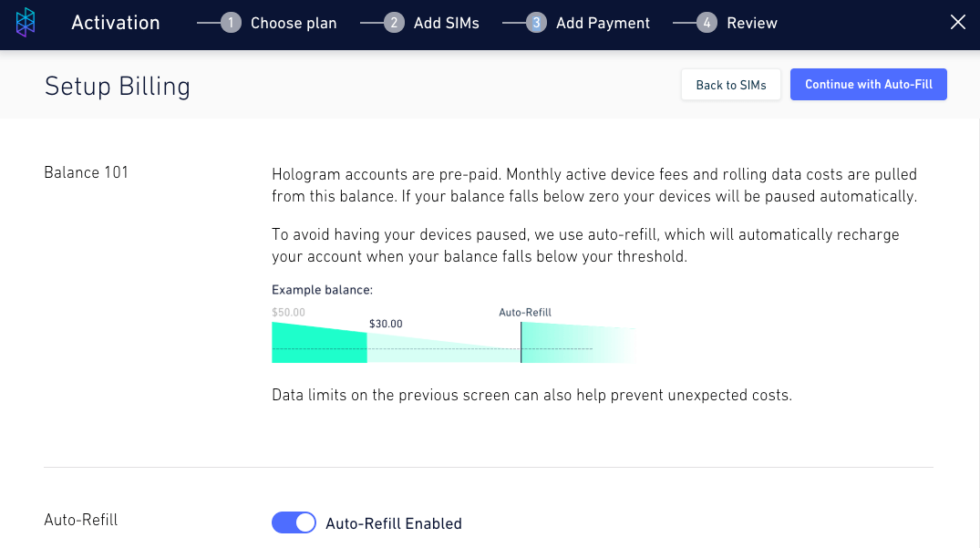Viewport: 980px width, 548px height.
Task: Click the Data limits on the previous screen sentence
Action: (x=531, y=396)
